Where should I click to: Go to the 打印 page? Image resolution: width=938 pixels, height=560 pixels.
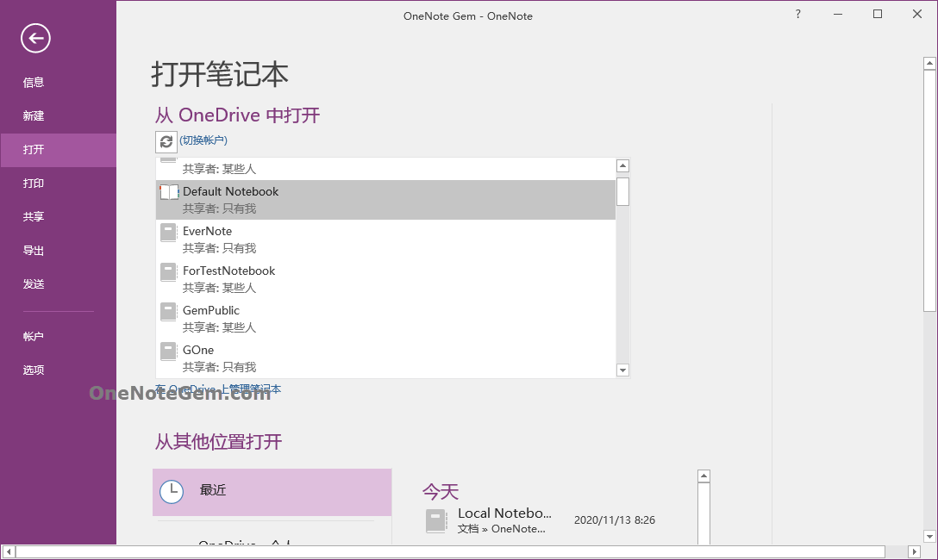58,184
